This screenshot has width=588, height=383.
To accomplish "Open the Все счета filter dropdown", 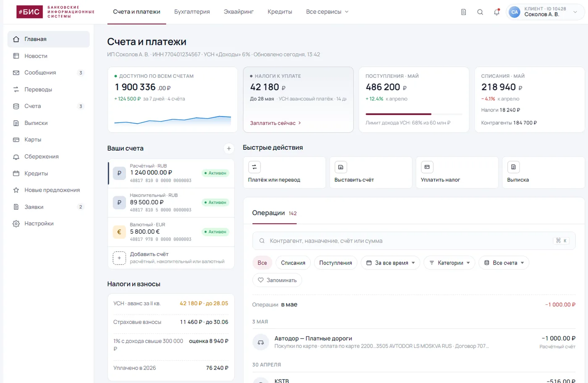I will pos(504,263).
